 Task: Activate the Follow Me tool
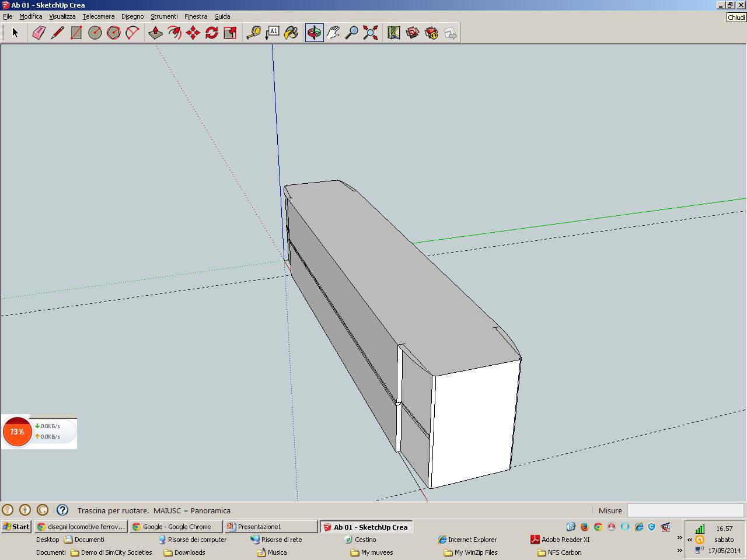click(174, 33)
